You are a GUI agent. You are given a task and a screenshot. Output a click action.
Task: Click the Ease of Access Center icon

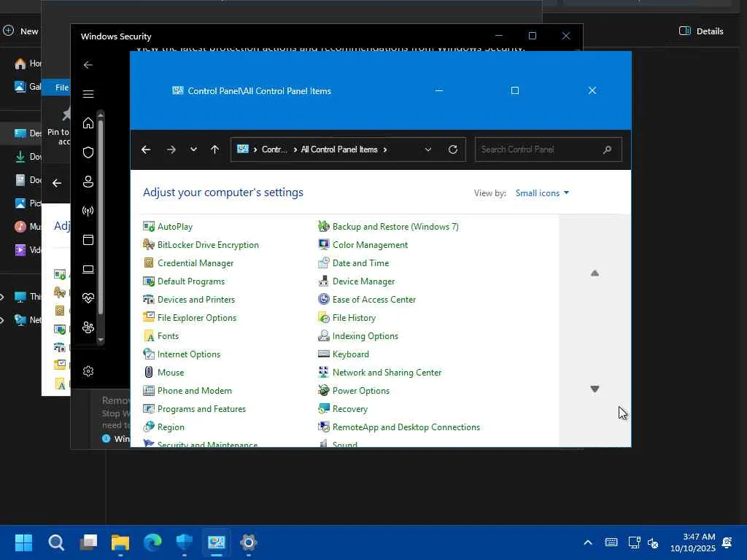tap(323, 300)
